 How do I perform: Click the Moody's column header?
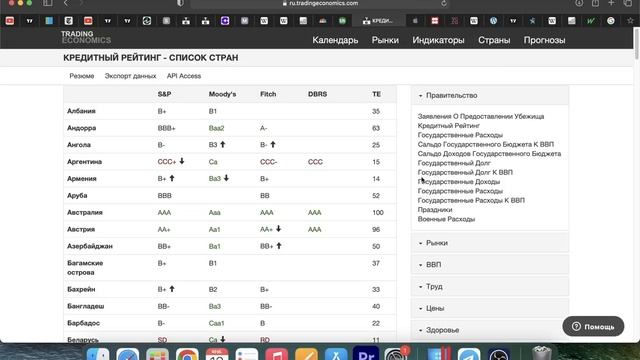coord(222,94)
